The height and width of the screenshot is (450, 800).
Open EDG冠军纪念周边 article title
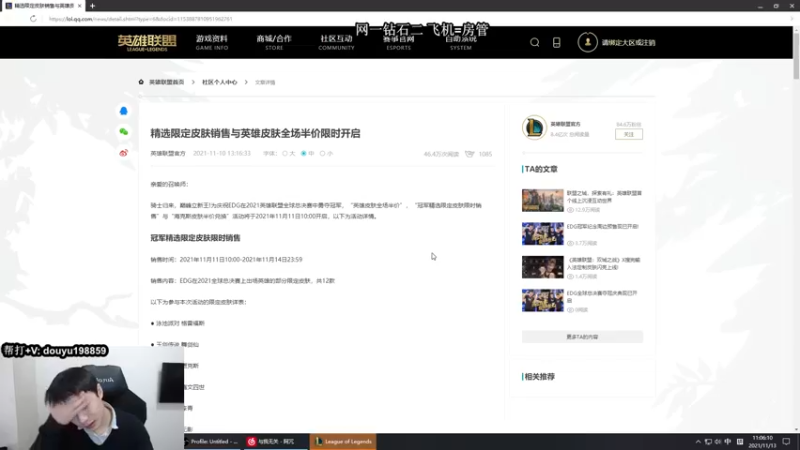coord(603,227)
